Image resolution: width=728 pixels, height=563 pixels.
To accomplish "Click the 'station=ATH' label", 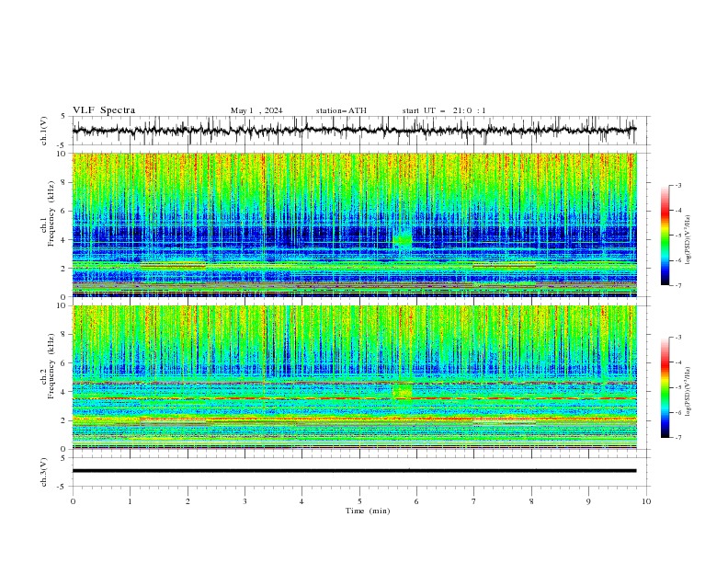I will point(341,110).
